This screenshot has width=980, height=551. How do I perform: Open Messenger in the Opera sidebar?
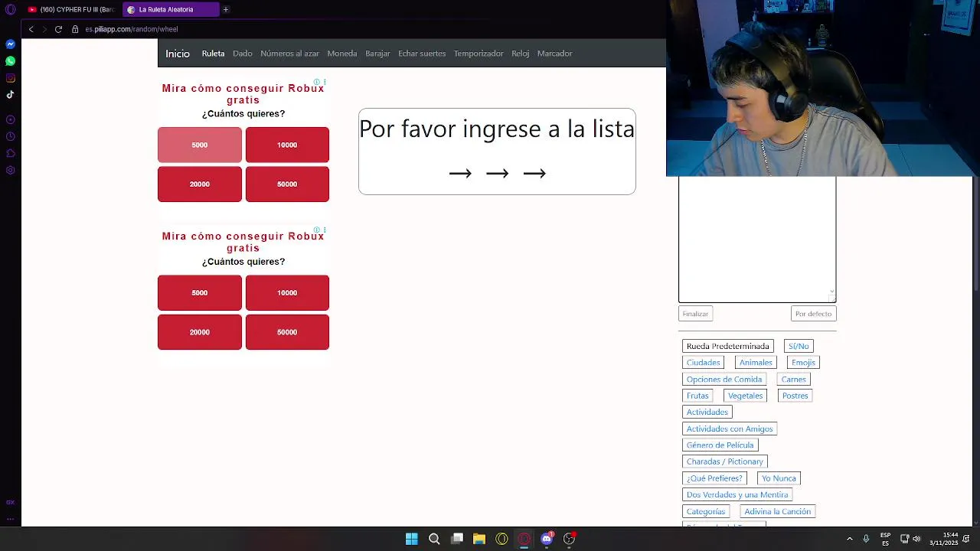[10, 44]
